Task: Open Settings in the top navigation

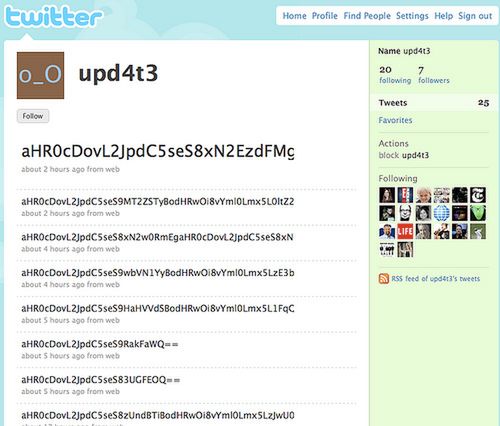Action: pyautogui.click(x=412, y=16)
